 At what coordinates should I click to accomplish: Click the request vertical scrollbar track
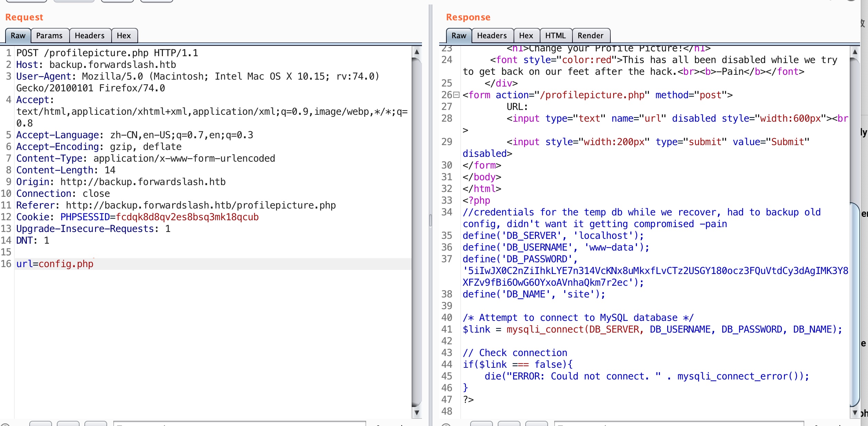point(417,231)
